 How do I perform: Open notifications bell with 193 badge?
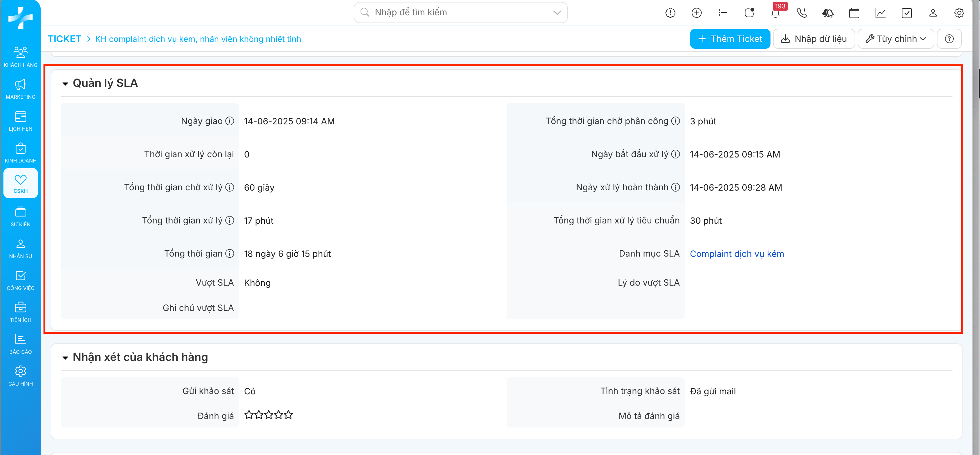point(775,13)
